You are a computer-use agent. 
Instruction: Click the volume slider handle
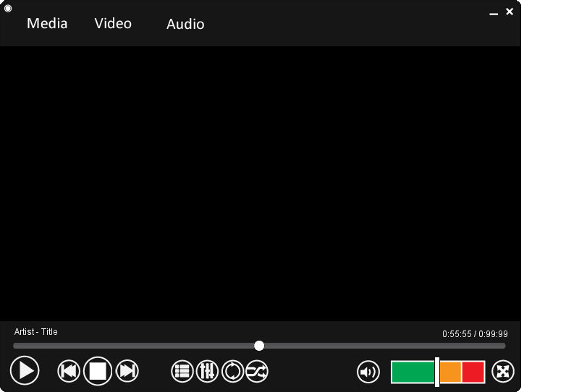pos(437,372)
